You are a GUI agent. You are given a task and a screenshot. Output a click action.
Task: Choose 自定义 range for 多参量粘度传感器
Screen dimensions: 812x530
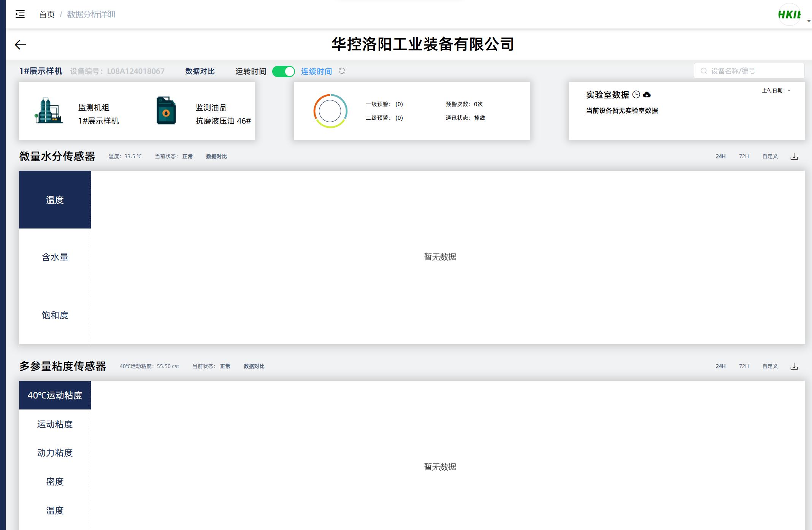770,367
